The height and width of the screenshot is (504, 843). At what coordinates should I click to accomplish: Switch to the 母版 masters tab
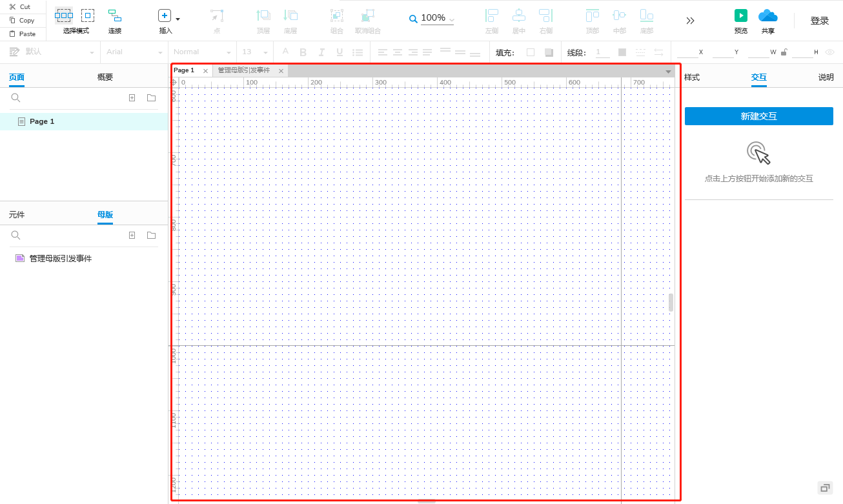[105, 214]
